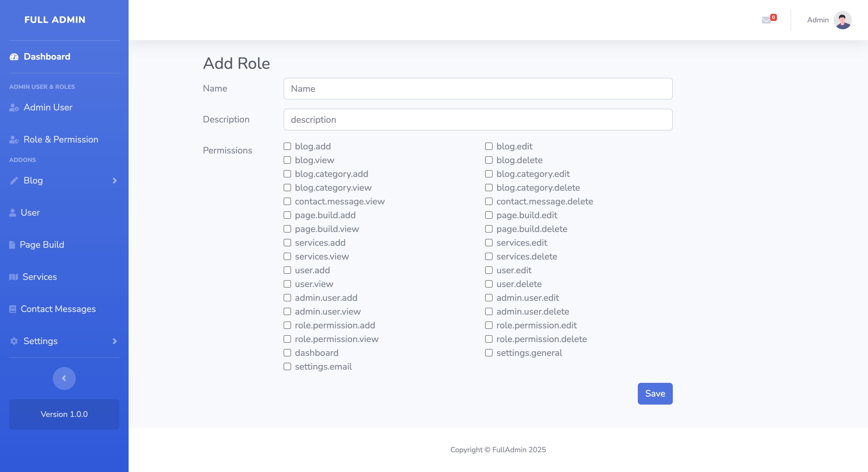This screenshot has height=472, width=868.
Task: Click the Role & Permission shield icon
Action: (14, 140)
